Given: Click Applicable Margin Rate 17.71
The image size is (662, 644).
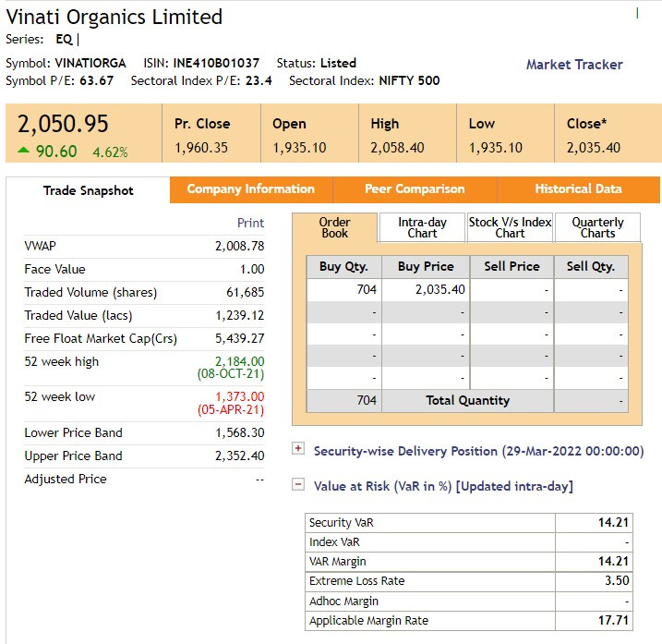Looking at the screenshot, I should point(613,620).
